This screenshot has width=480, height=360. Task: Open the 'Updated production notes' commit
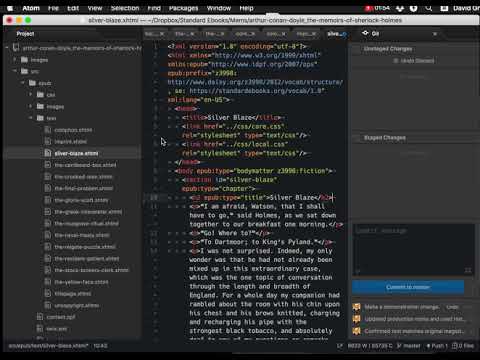(x=414, y=319)
